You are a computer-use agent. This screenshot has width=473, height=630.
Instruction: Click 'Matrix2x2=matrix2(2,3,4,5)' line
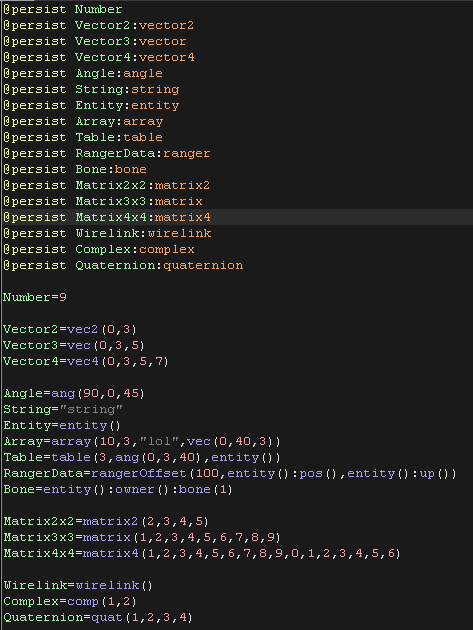106,522
